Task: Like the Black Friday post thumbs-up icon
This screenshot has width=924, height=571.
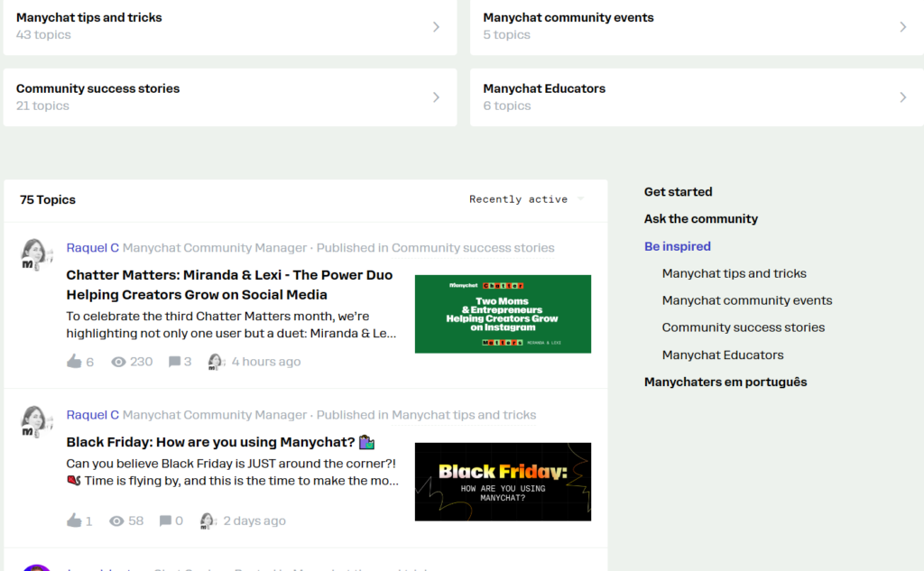Action: (74, 520)
